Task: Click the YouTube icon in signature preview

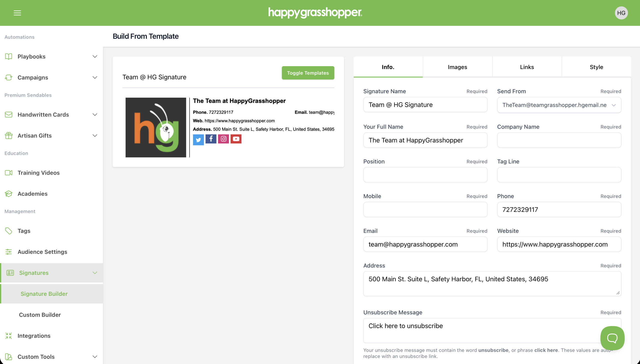Action: [236, 139]
